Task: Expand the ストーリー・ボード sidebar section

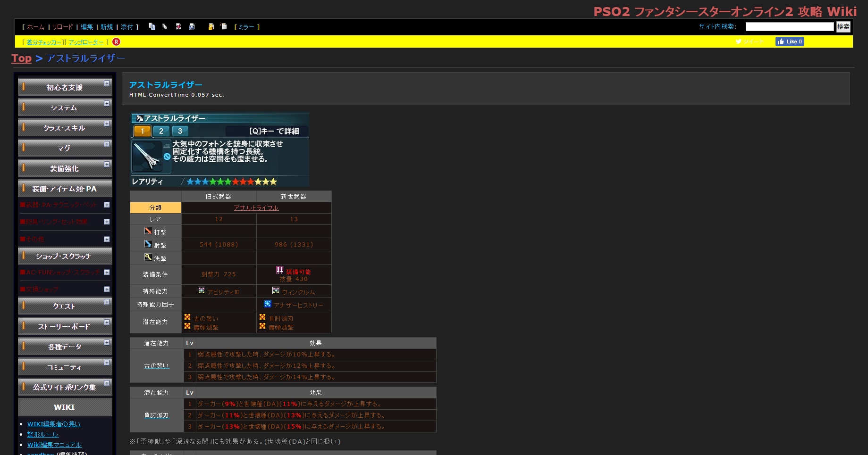Action: (107, 322)
